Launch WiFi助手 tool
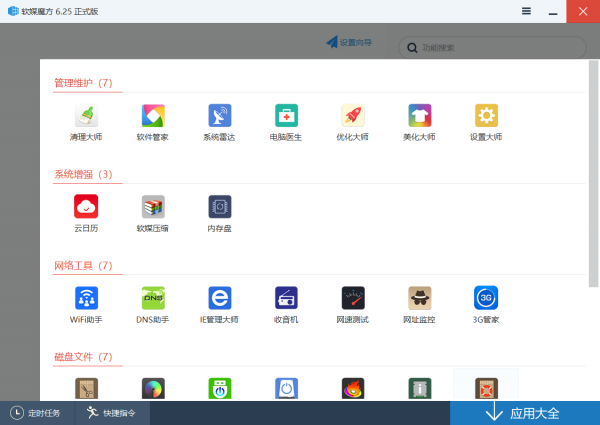The image size is (600, 425). click(x=86, y=298)
